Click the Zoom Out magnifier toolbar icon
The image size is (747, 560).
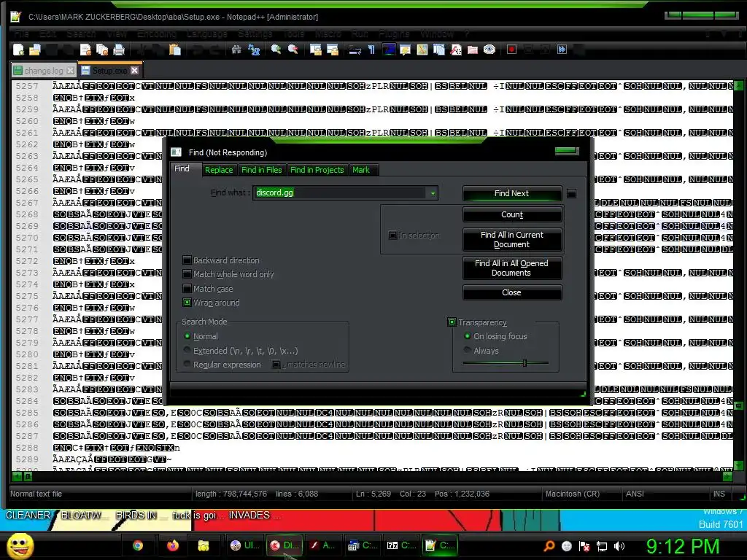(293, 50)
